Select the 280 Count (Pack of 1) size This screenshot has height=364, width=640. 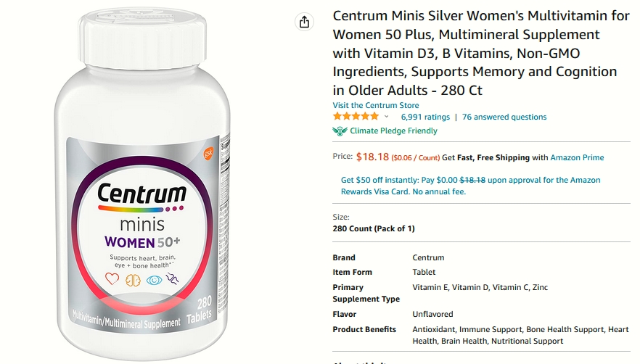[374, 228]
